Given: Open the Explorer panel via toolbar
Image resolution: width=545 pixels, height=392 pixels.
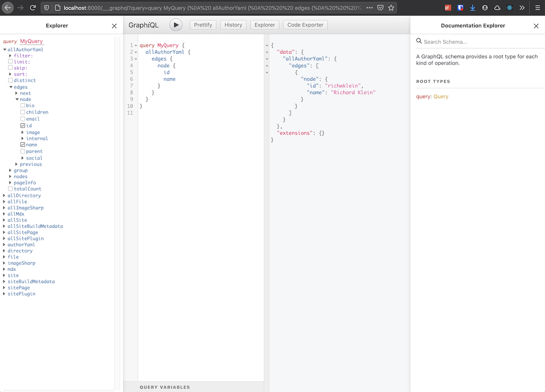Looking at the screenshot, I should click(265, 25).
